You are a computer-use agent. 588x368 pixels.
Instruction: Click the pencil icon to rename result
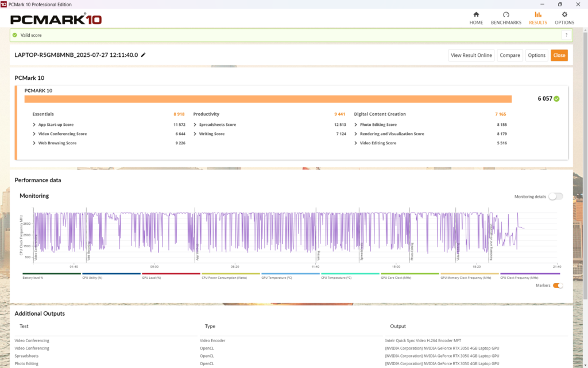tap(144, 55)
